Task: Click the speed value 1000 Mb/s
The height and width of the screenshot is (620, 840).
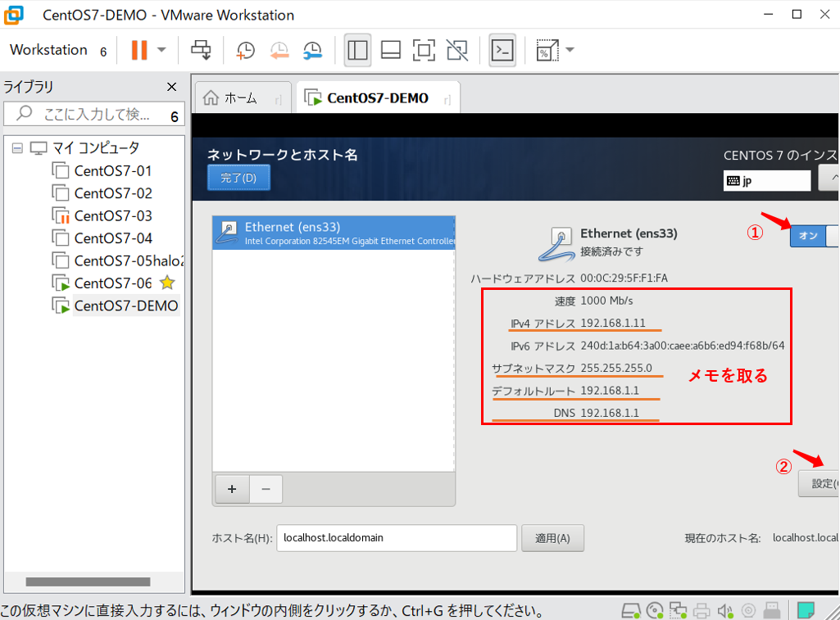Action: (606, 301)
